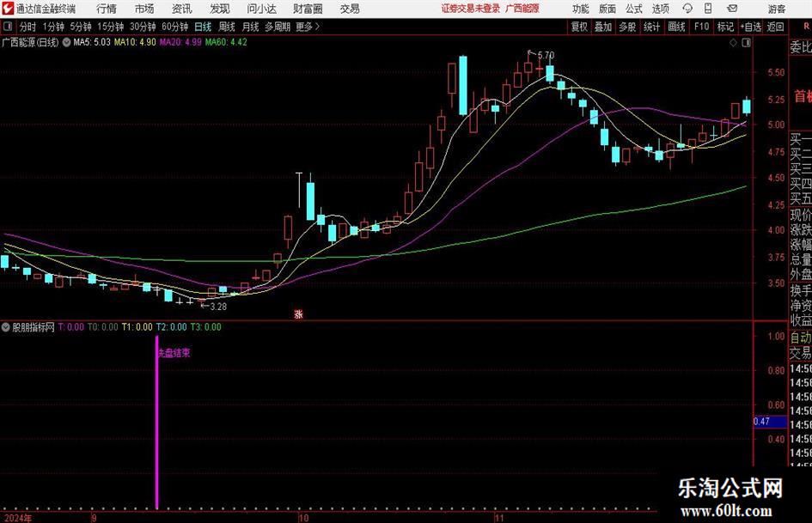
Task: Switch to the 15分钟 period tab
Action: click(x=110, y=27)
